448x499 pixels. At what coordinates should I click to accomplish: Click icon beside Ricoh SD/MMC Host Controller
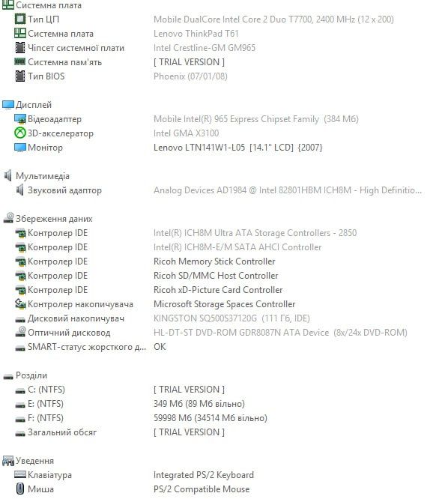(x=20, y=276)
